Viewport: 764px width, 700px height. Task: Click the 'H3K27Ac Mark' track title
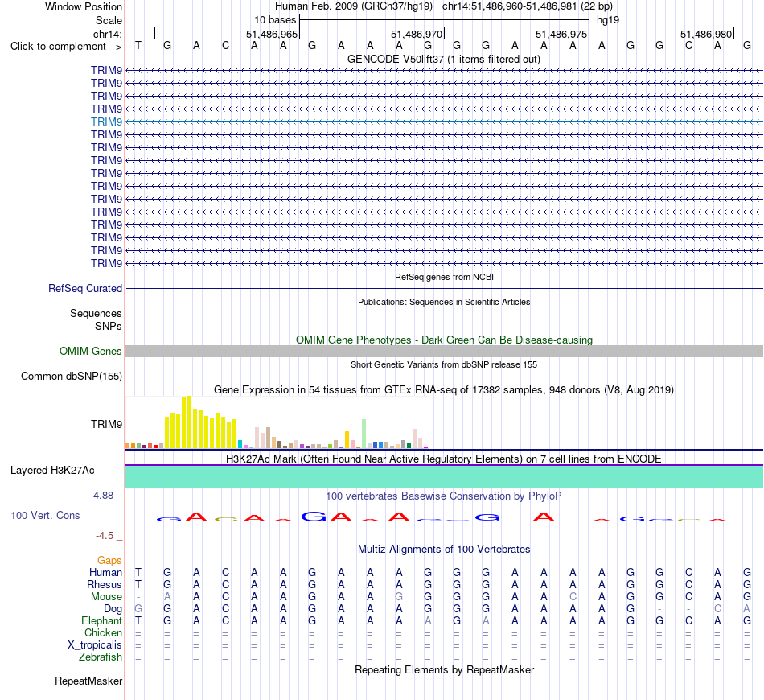[x=444, y=459]
